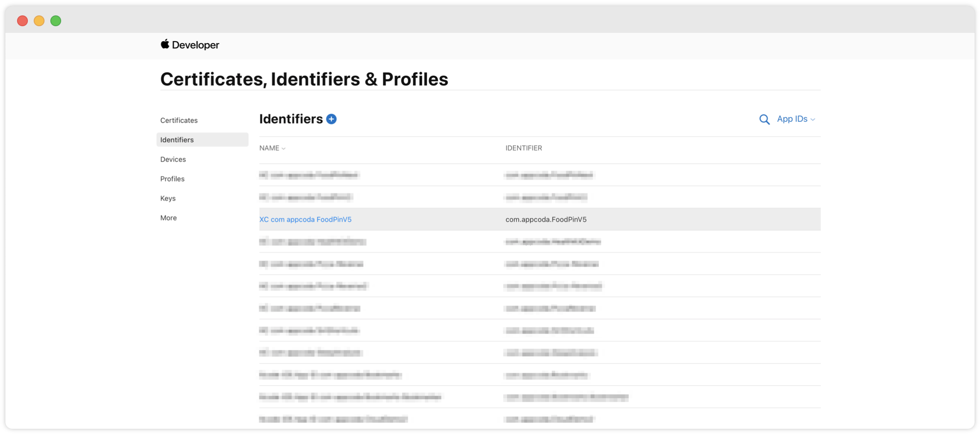Image resolution: width=980 pixels, height=435 pixels.
Task: Click the blue plus icon to add identifier
Action: (331, 119)
